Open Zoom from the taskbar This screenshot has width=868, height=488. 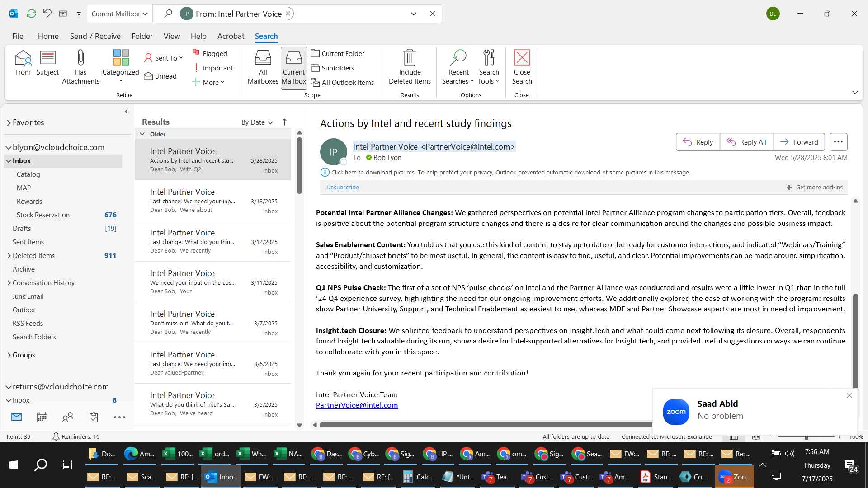coord(734,477)
